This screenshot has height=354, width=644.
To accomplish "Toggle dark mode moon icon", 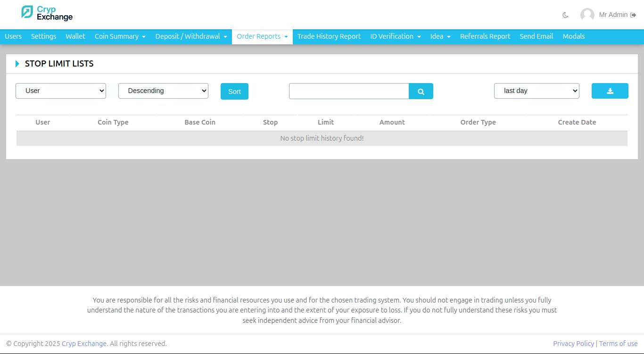I will click(565, 15).
